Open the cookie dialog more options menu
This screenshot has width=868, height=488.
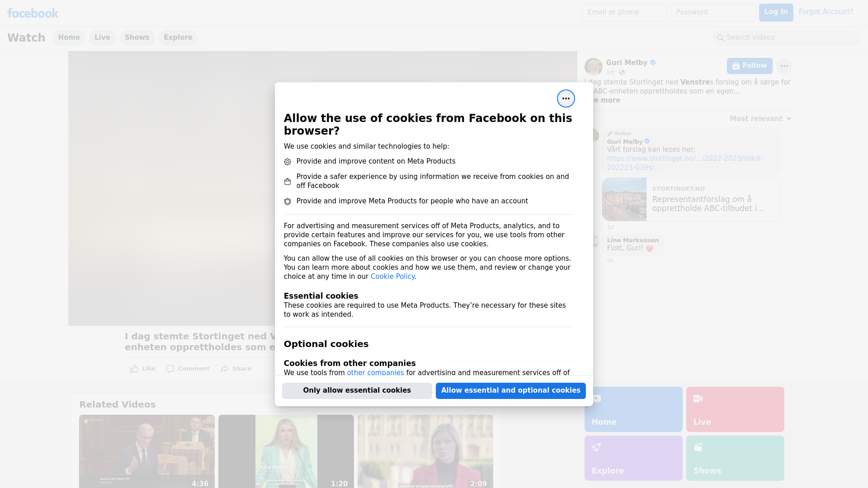566,99
